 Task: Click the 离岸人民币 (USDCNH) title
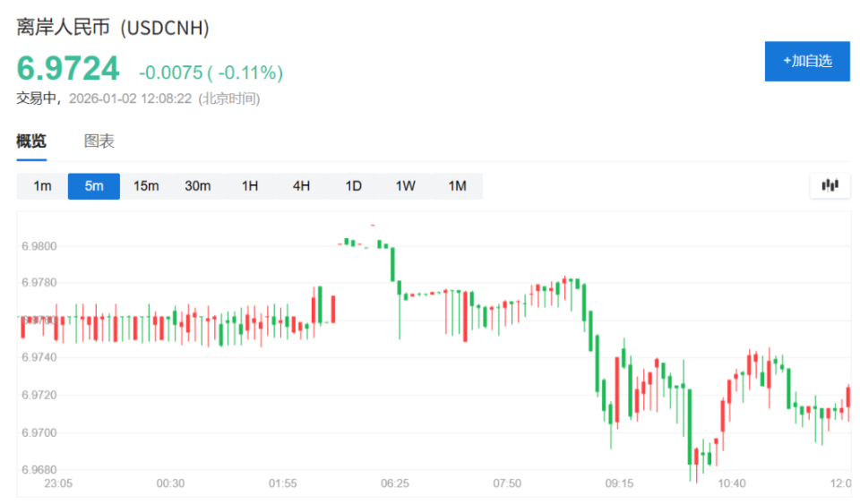pos(113,28)
